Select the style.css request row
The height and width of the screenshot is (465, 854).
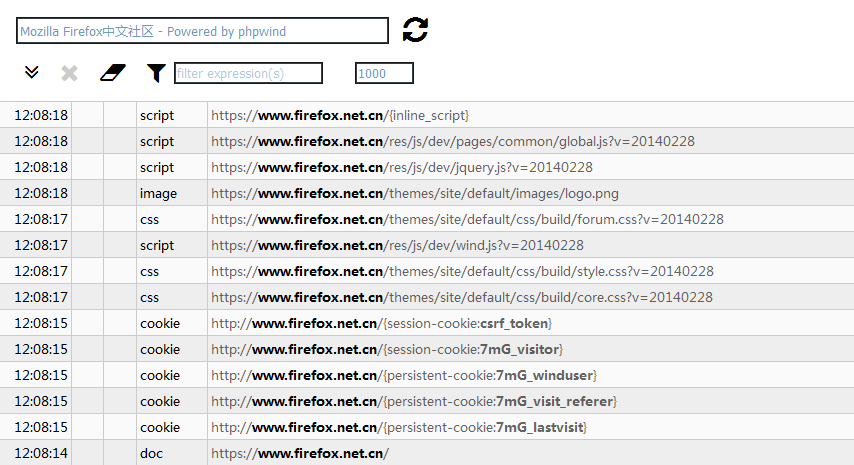click(427, 271)
